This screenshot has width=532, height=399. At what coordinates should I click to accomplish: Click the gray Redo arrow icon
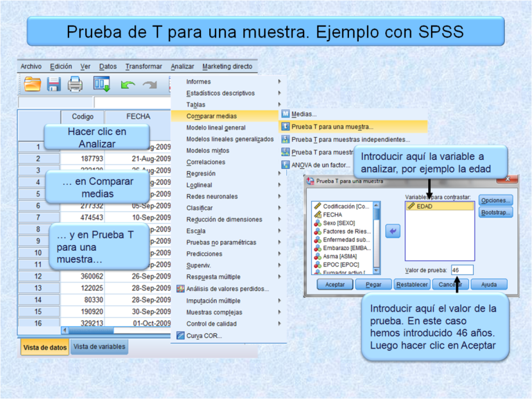150,85
